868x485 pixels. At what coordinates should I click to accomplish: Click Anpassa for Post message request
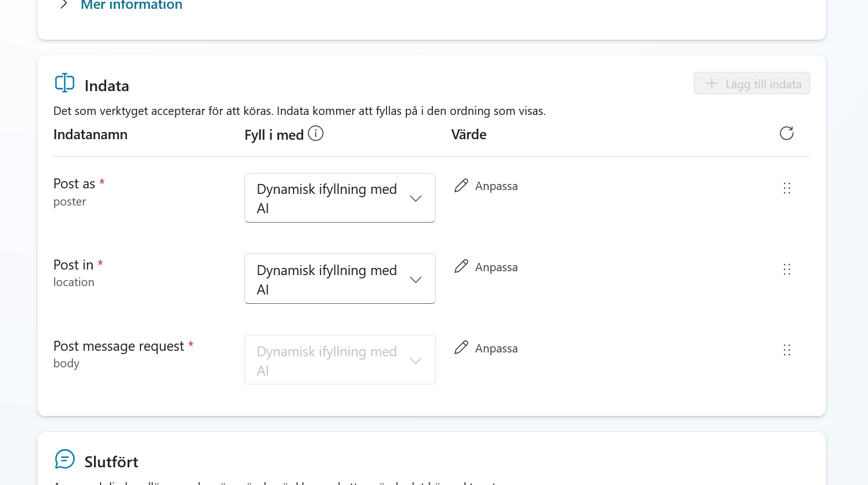point(486,348)
